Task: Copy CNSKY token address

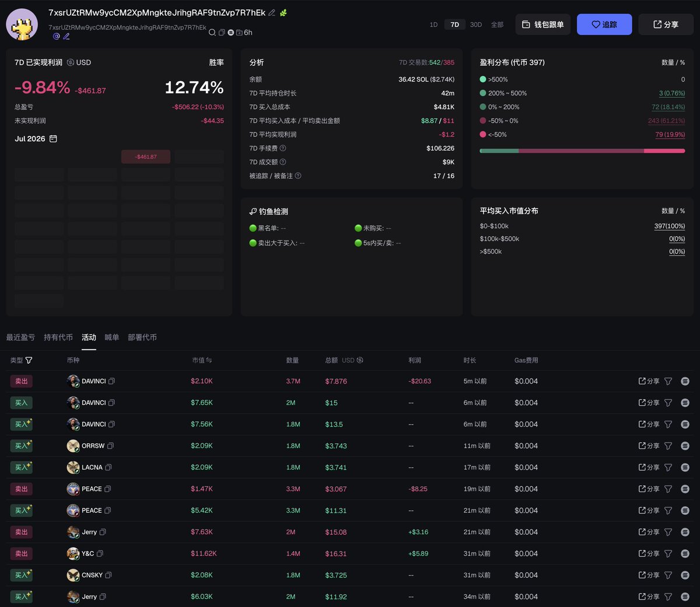Action: click(x=108, y=575)
